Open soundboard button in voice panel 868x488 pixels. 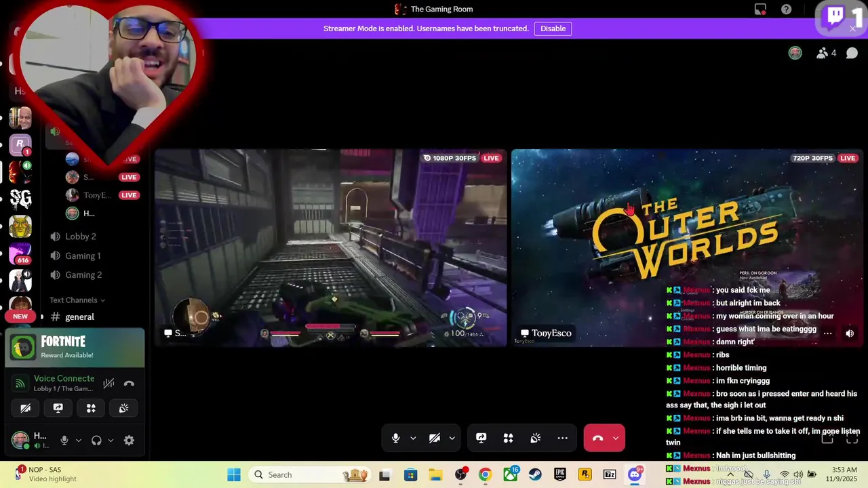coord(123,408)
